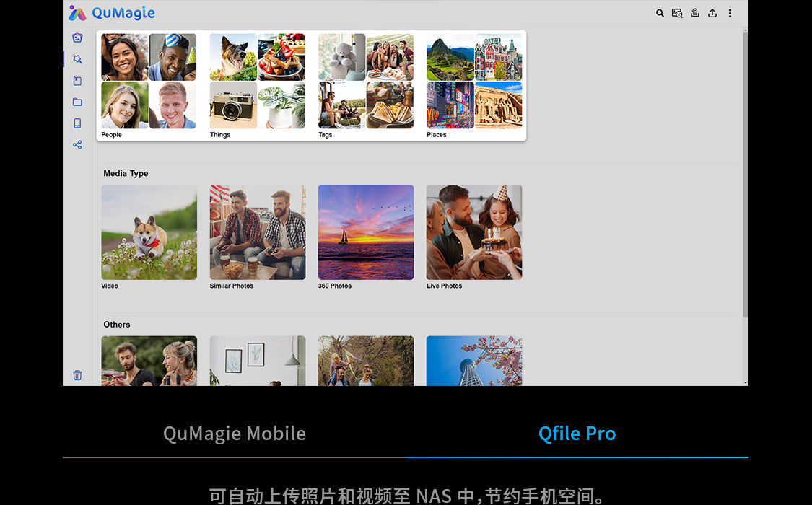
Task: Open the three-dot more options menu
Action: coord(730,13)
